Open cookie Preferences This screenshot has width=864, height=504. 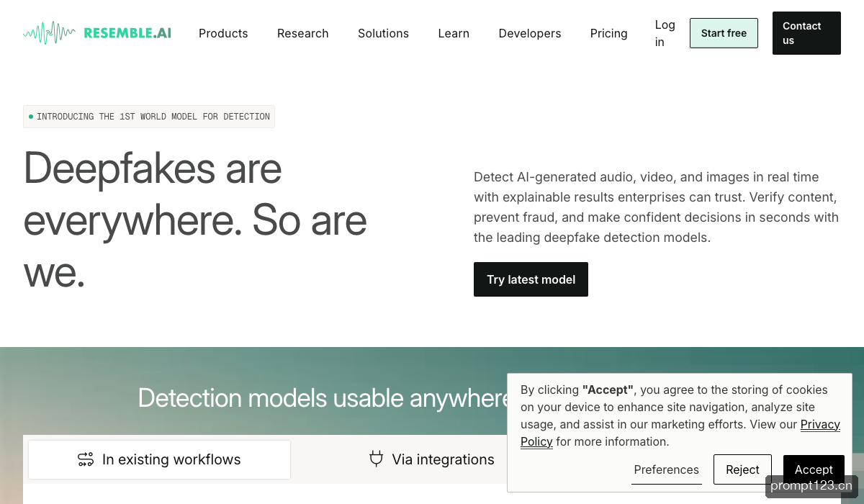pos(667,469)
